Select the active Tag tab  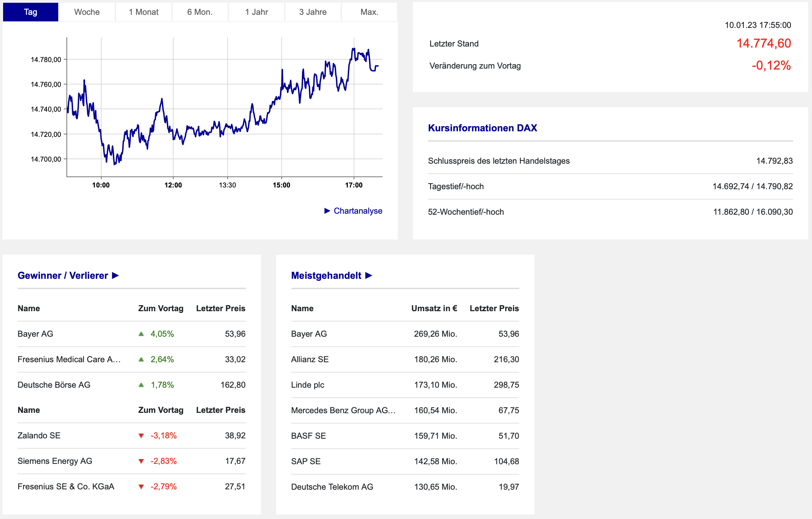tap(31, 12)
